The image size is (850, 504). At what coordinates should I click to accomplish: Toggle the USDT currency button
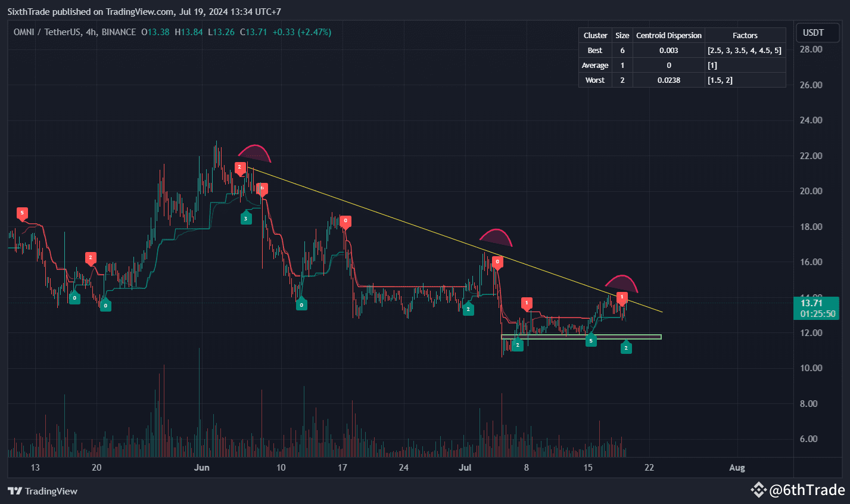coord(817,33)
